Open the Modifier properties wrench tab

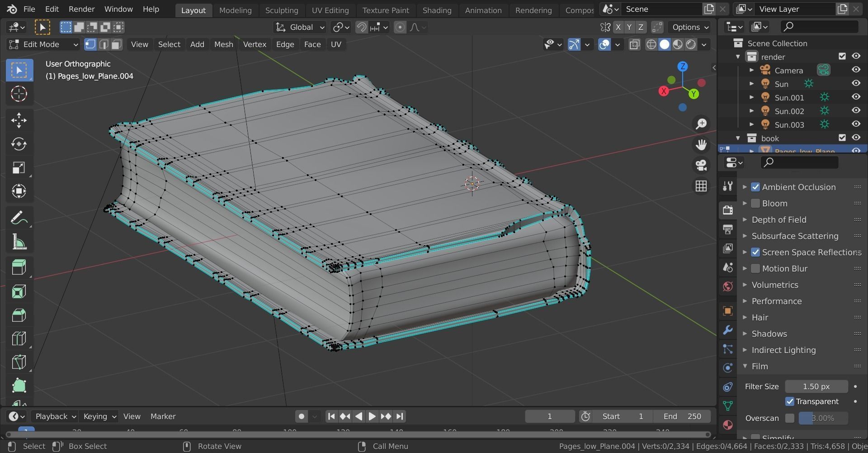(x=727, y=330)
